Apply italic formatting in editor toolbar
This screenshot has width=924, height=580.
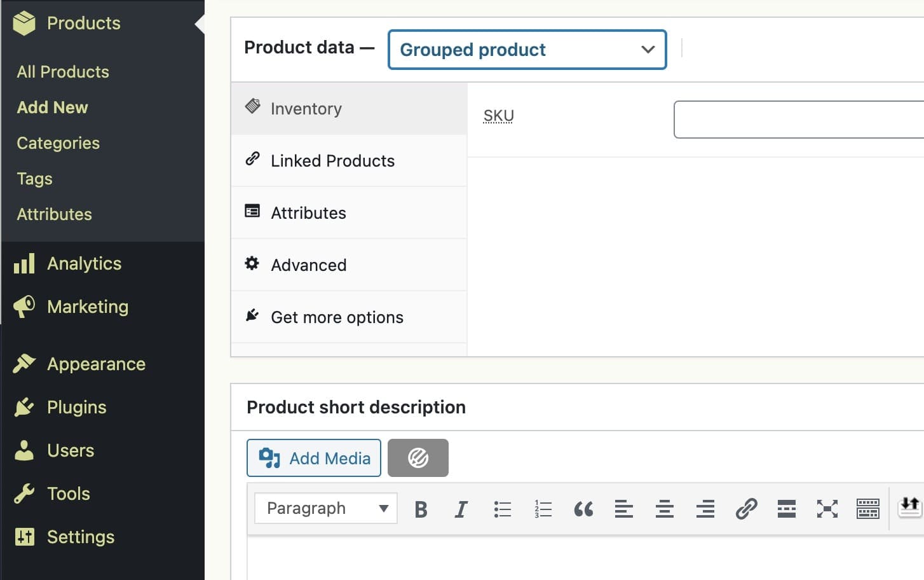(x=461, y=509)
